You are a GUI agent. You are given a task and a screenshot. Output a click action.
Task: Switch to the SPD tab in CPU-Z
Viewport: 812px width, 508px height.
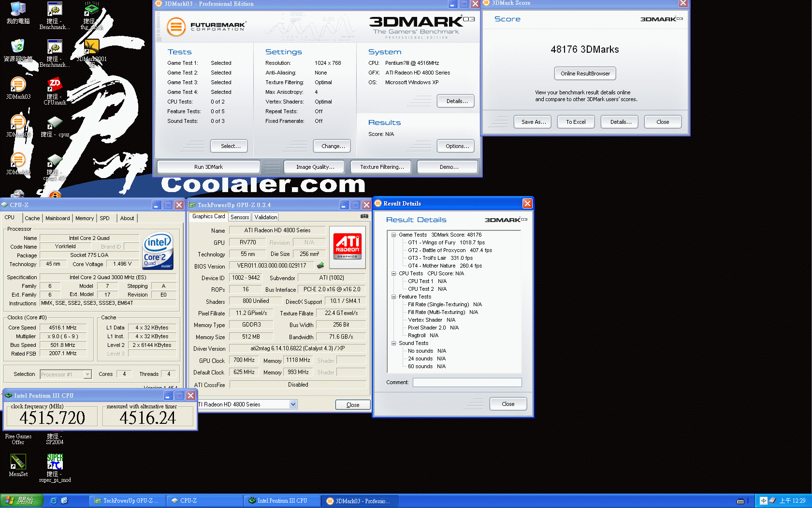(105, 218)
